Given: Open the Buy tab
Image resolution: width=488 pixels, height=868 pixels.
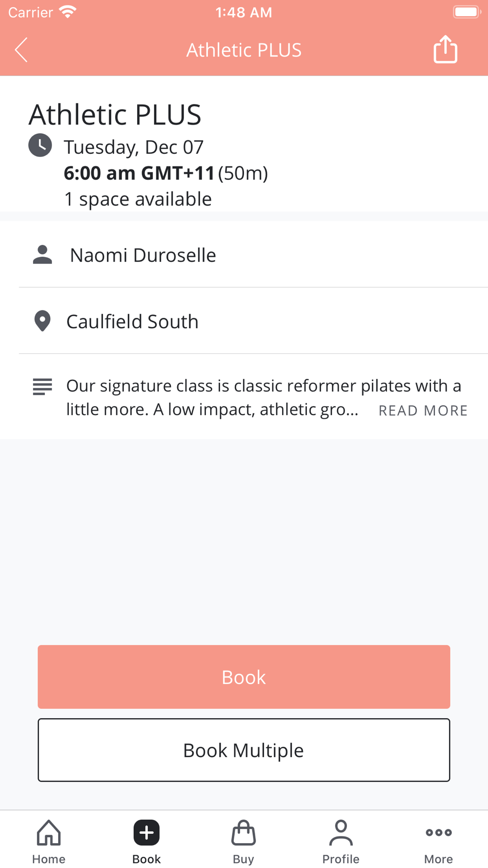Looking at the screenshot, I should coord(244,842).
